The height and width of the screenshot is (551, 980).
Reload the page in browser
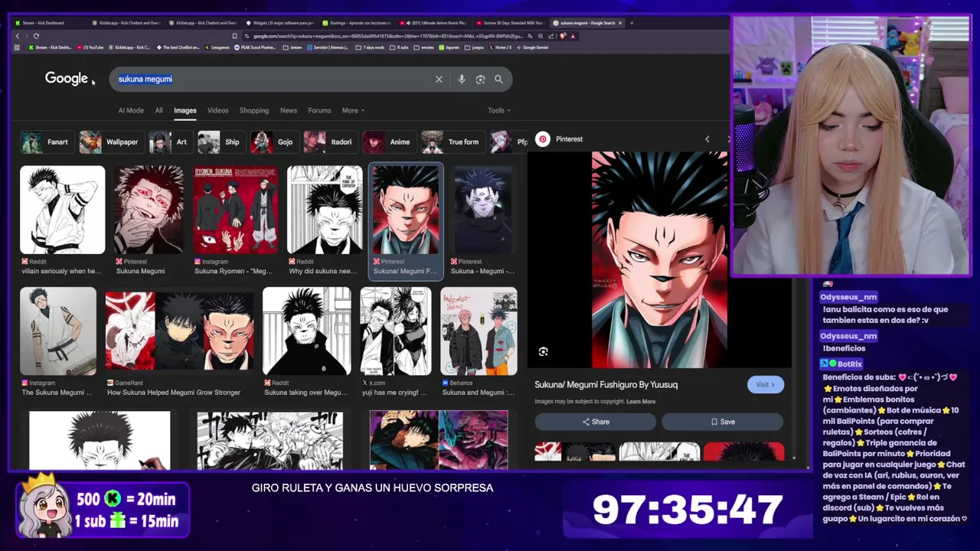click(35, 36)
